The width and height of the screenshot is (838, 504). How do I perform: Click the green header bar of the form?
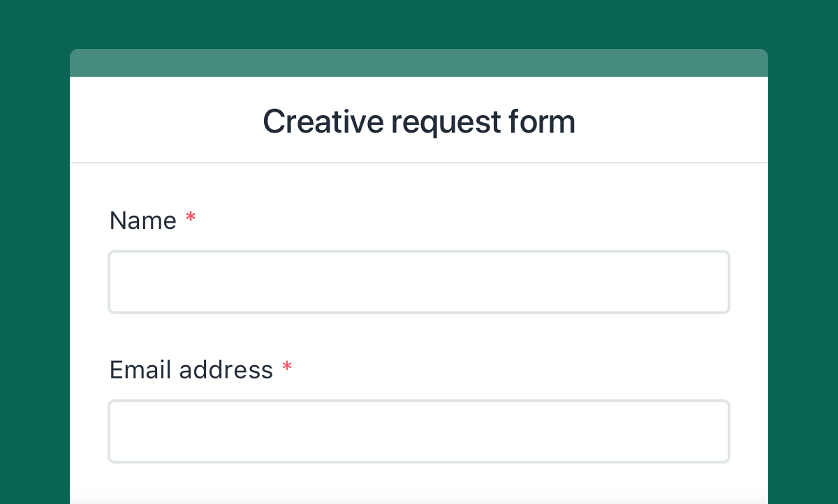pos(419,62)
